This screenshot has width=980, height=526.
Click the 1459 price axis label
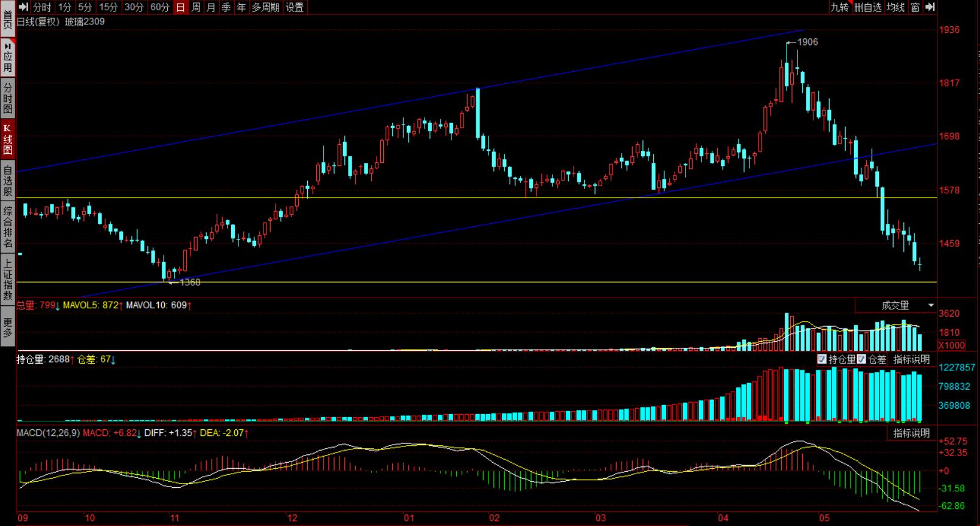pyautogui.click(x=949, y=244)
